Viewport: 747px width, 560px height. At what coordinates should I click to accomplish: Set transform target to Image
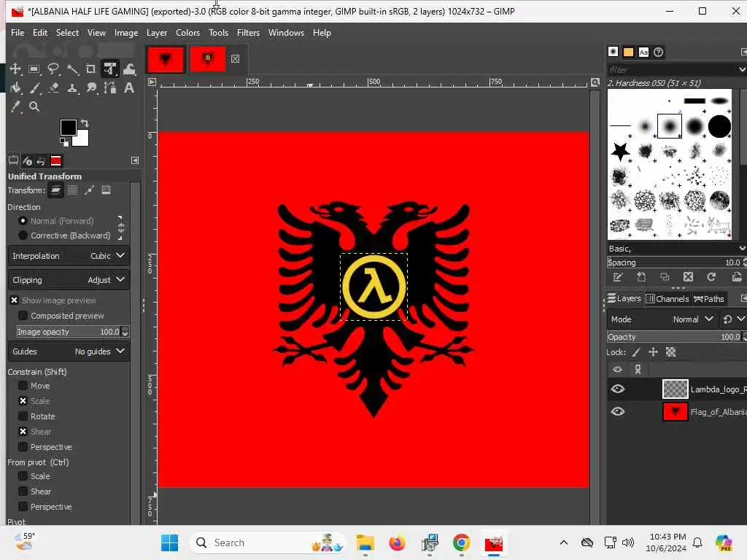click(106, 190)
